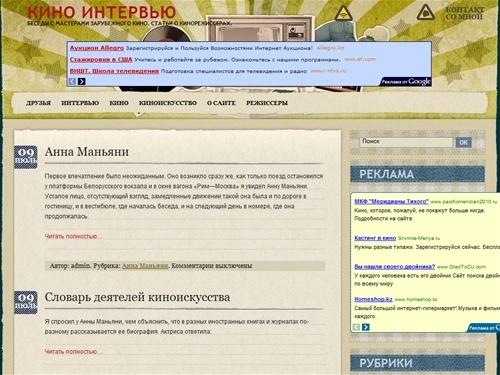Click previous arrow in sidebar ad
This screenshot has width=500, height=375.
(x=356, y=327)
